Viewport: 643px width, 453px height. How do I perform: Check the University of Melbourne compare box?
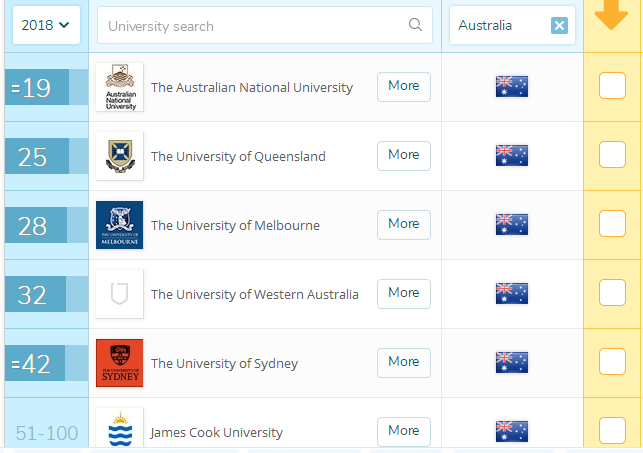coord(612,225)
